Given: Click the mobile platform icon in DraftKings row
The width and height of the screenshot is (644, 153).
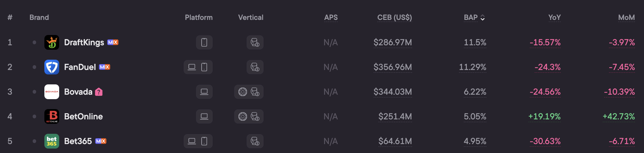Looking at the screenshot, I should point(204,43).
